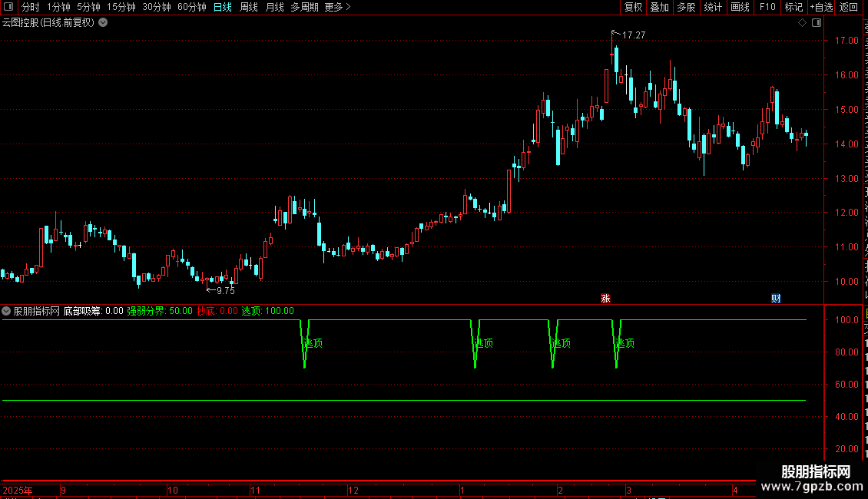Select the 分时 intraday tab

pyautogui.click(x=31, y=7)
